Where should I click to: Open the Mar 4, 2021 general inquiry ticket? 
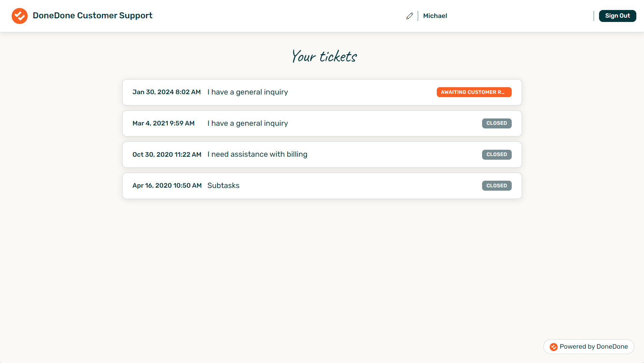tap(322, 123)
